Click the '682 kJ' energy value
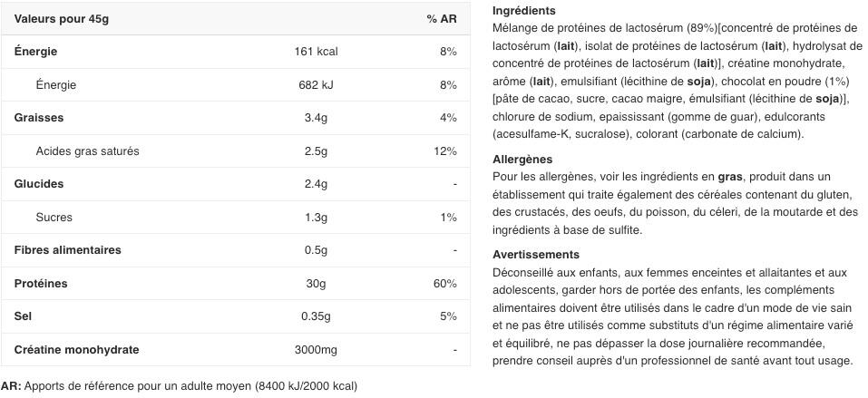Screen dimensions: 868x398 (x=316, y=84)
